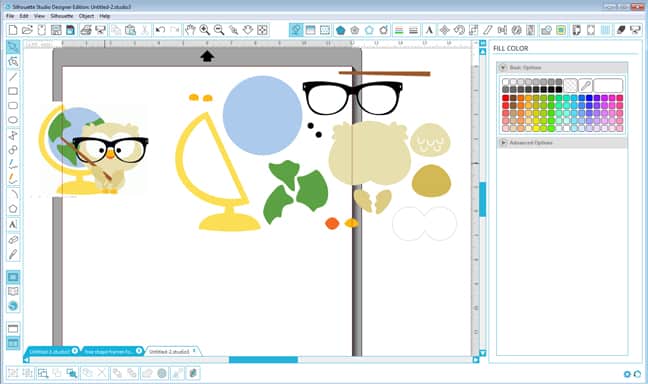648x384 pixels.
Task: Select the color picker eyedropper in Fill Color
Action: 585,86
